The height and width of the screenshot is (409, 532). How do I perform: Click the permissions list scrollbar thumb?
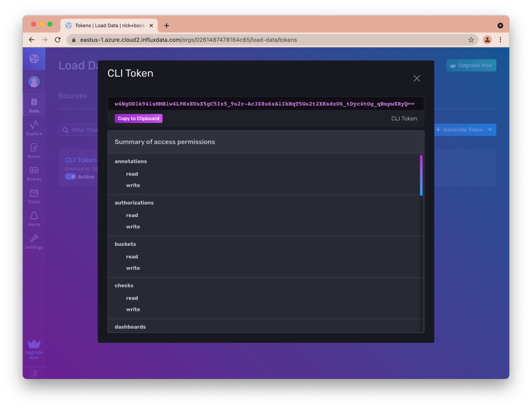point(421,175)
